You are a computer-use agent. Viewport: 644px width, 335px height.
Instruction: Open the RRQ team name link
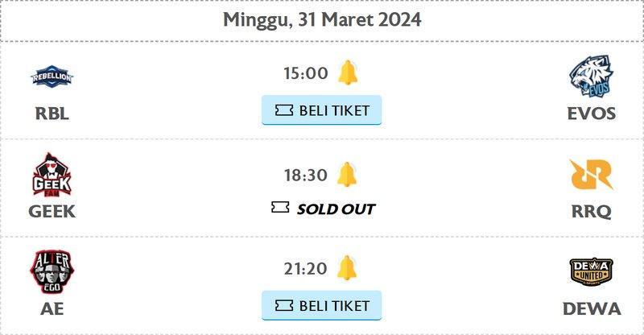tap(591, 211)
